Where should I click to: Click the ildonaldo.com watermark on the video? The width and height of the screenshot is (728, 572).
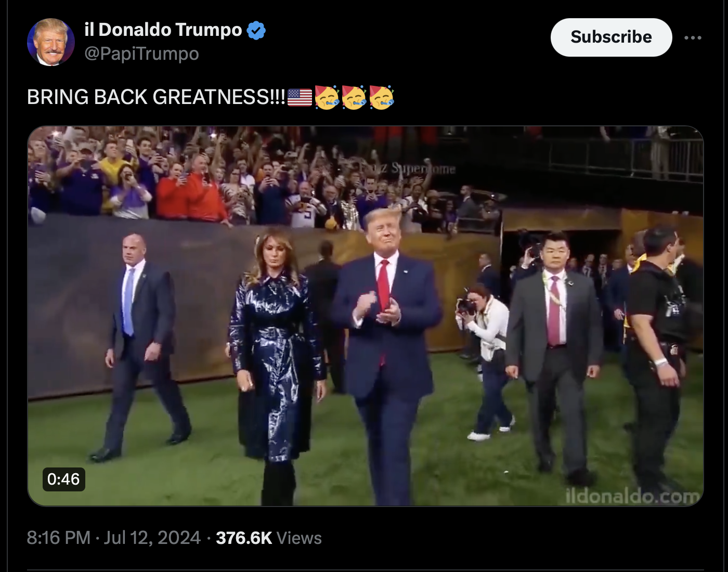coord(632,496)
